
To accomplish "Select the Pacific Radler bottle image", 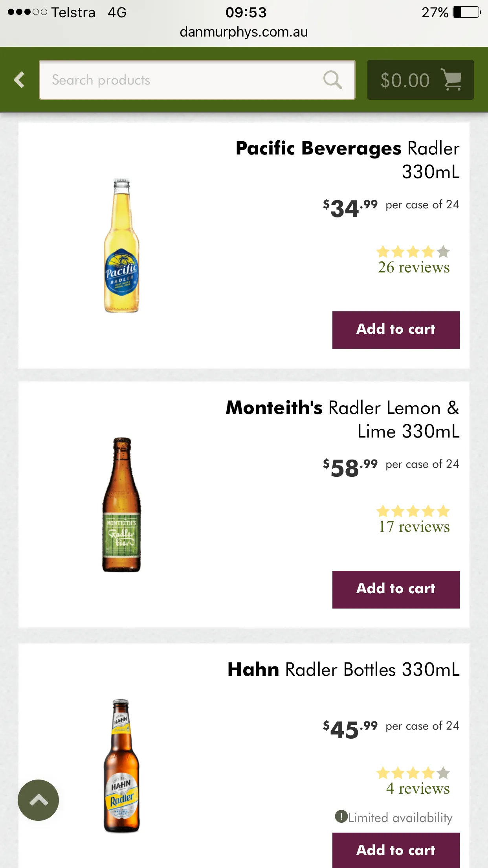I will click(121, 245).
